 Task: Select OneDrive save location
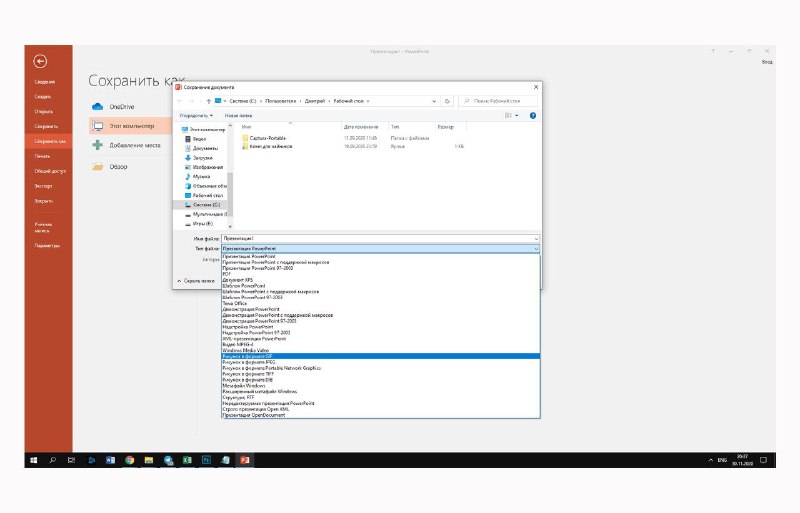121,107
